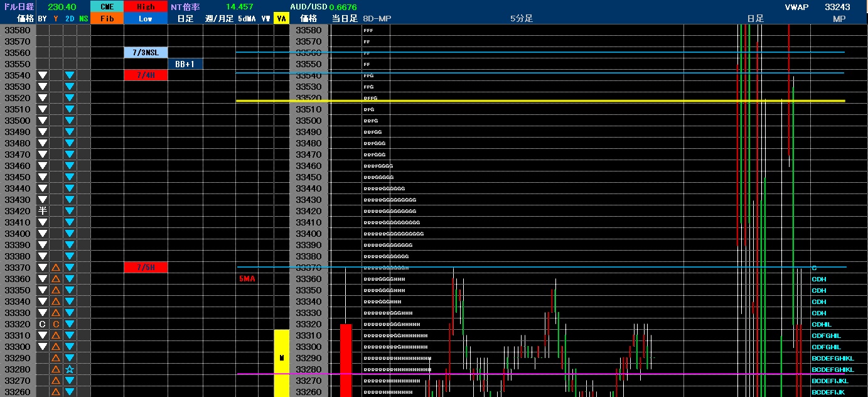This screenshot has width=868, height=397.
Task: Select the red High legend cell
Action: tap(146, 7)
